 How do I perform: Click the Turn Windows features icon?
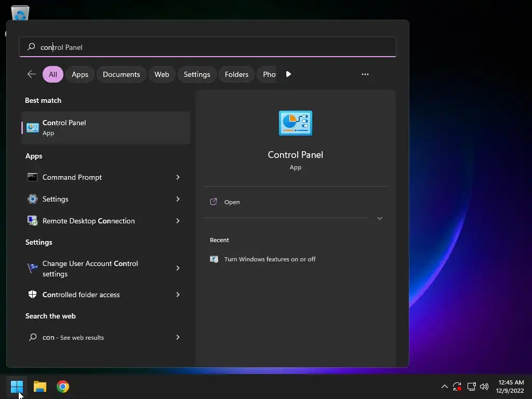pos(214,259)
